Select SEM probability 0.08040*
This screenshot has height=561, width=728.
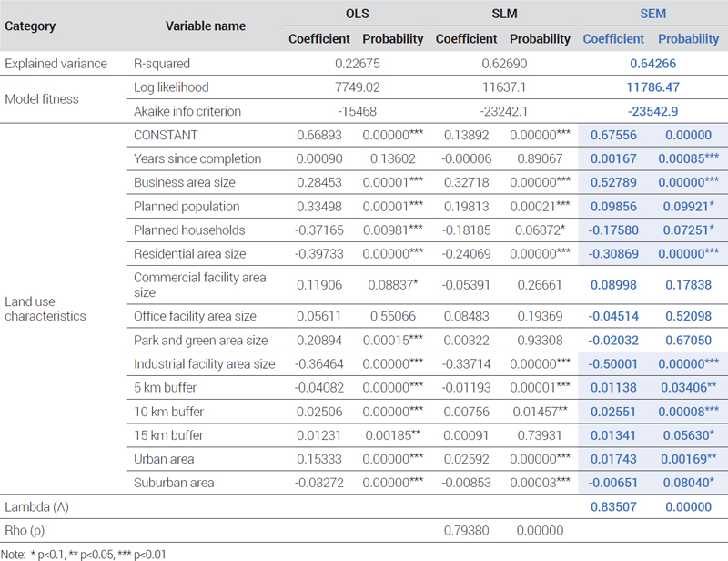click(689, 483)
